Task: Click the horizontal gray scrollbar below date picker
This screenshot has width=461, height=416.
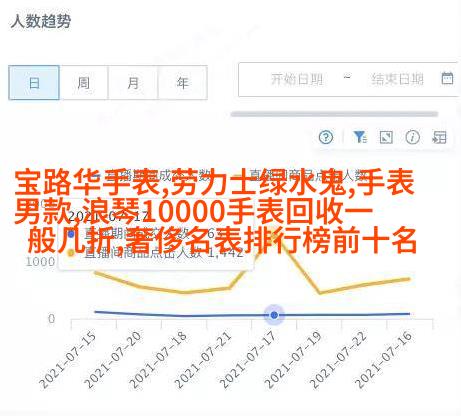Action: point(334,114)
